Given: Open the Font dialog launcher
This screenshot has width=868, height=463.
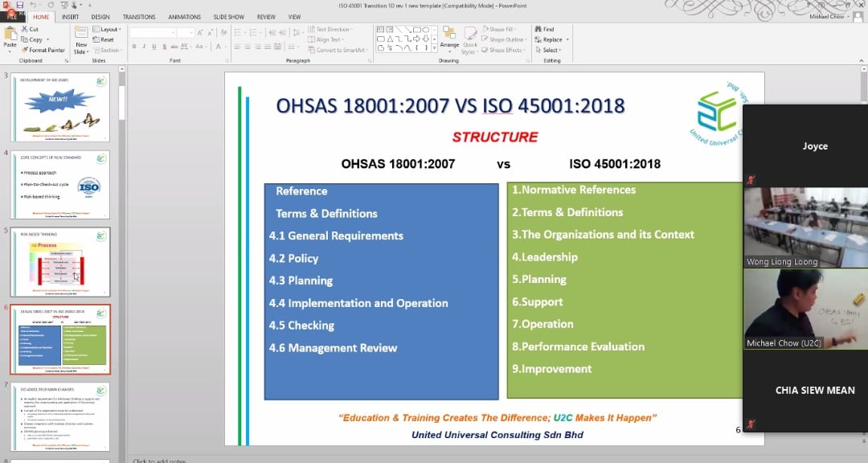Looking at the screenshot, I should point(227,60).
